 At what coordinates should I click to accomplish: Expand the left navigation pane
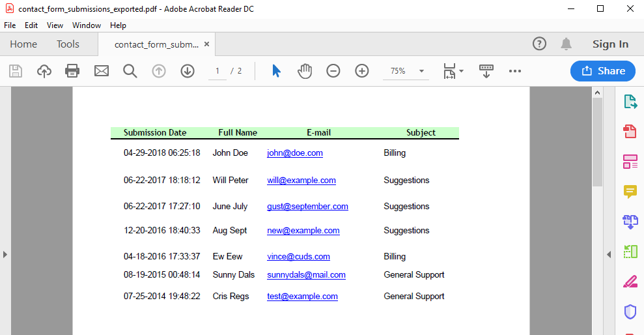[5, 254]
